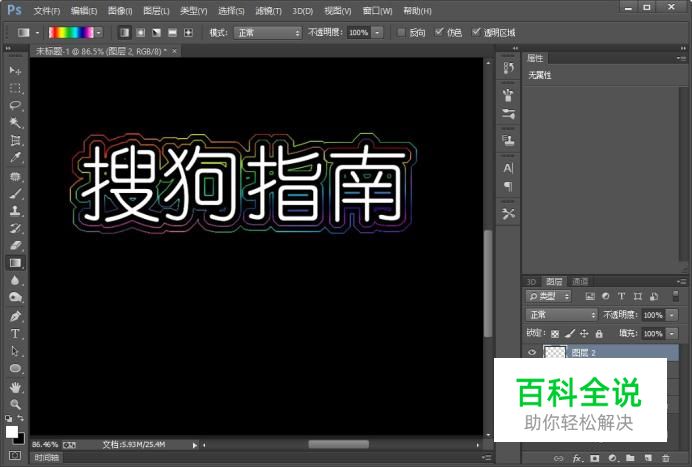
Task: Open the 模式 blend mode dropdown
Action: 268,33
